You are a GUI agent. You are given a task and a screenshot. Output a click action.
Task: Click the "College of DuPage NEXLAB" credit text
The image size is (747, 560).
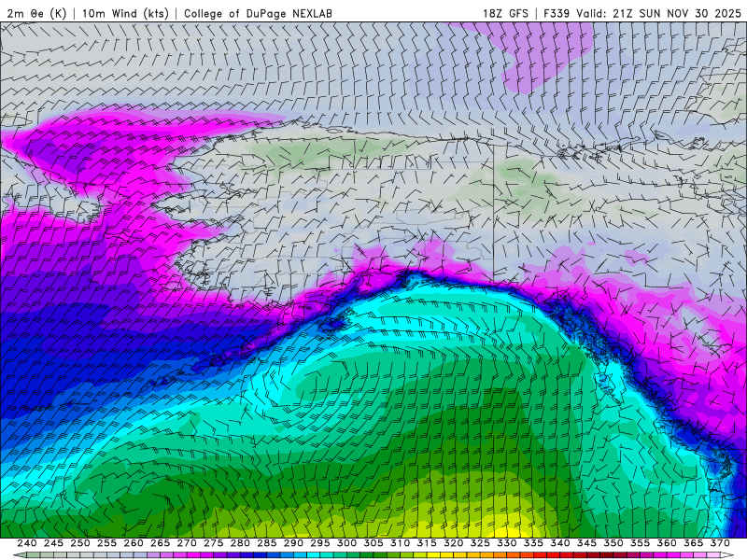pyautogui.click(x=258, y=13)
